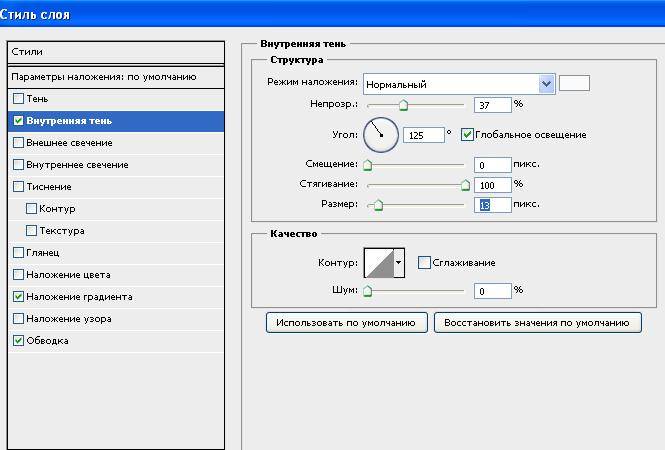Toggle the Глобальное освещение checkbox
This screenshot has width=665, height=450.
click(467, 135)
